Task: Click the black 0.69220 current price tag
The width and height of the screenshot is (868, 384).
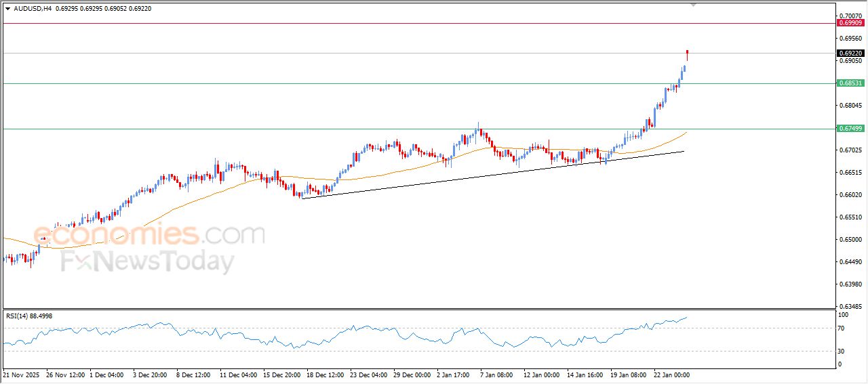Action: [x=850, y=53]
